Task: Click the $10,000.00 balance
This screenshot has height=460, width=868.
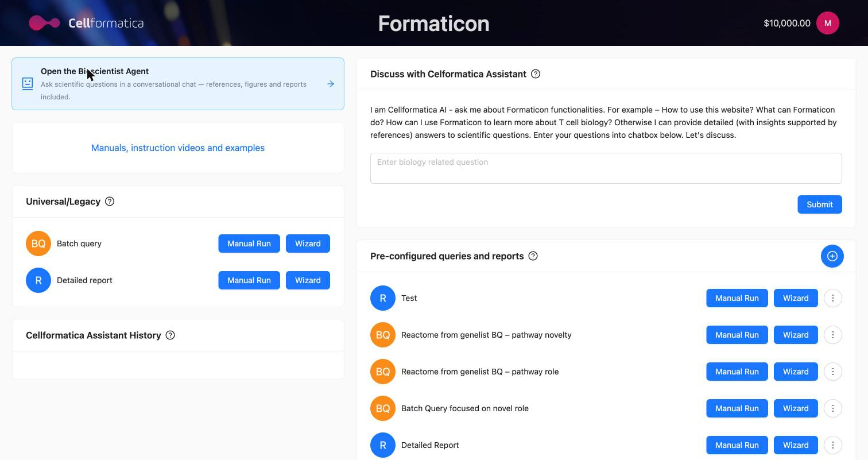Action: pos(787,23)
